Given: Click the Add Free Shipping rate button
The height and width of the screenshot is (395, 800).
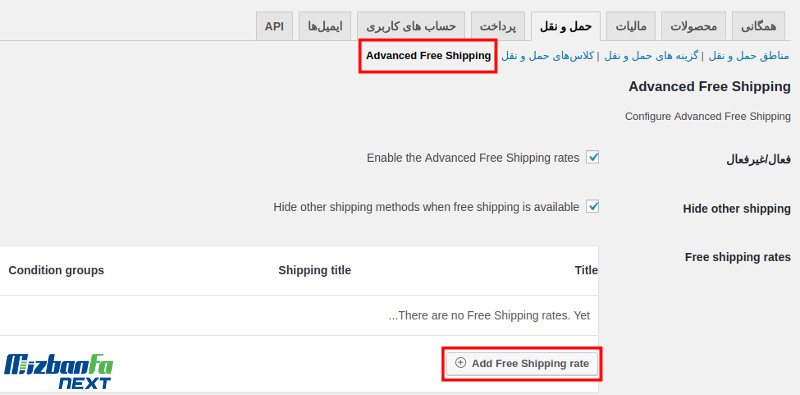Looking at the screenshot, I should click(x=522, y=363).
